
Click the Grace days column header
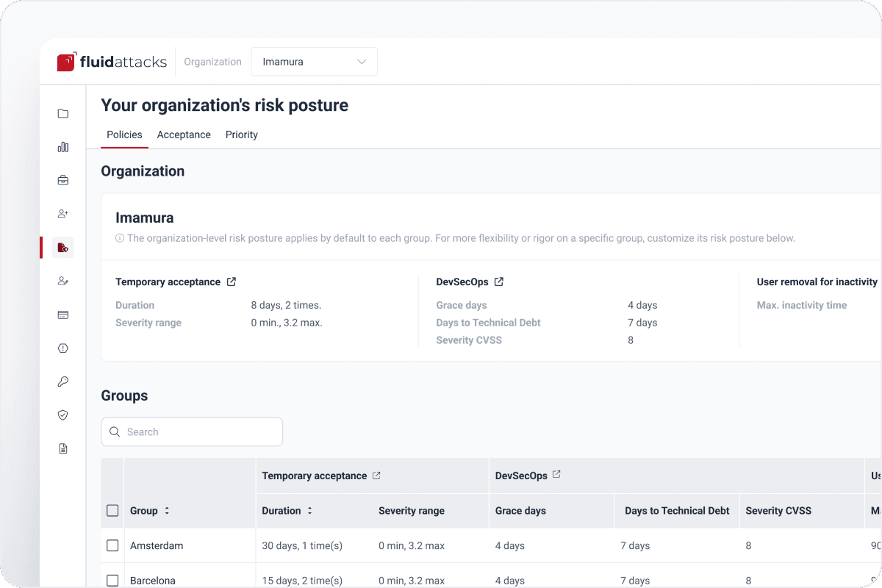point(520,511)
